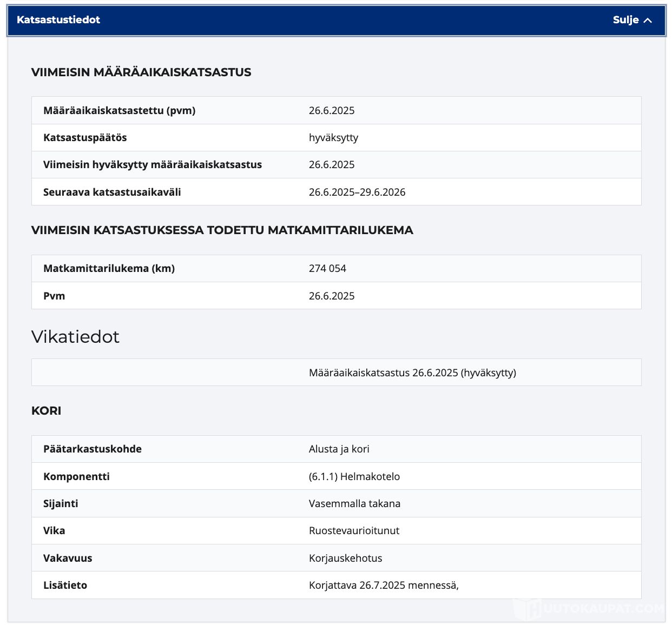Select the Vikatiedot heading
The width and height of the screenshot is (672, 625).
click(75, 337)
